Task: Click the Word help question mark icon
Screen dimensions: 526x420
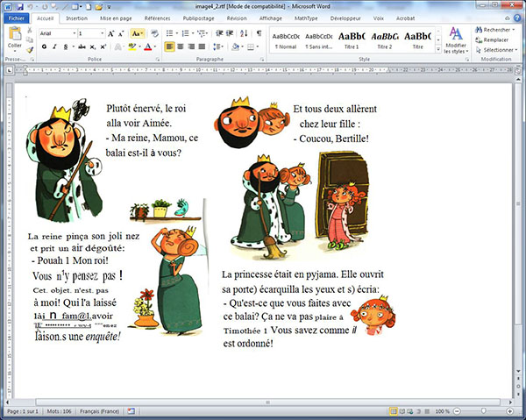Action: (517, 17)
